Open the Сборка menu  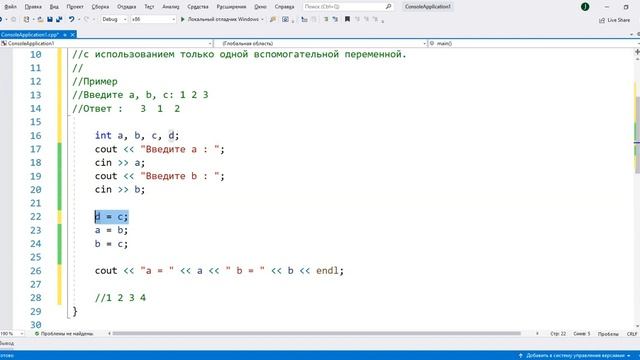click(100, 7)
